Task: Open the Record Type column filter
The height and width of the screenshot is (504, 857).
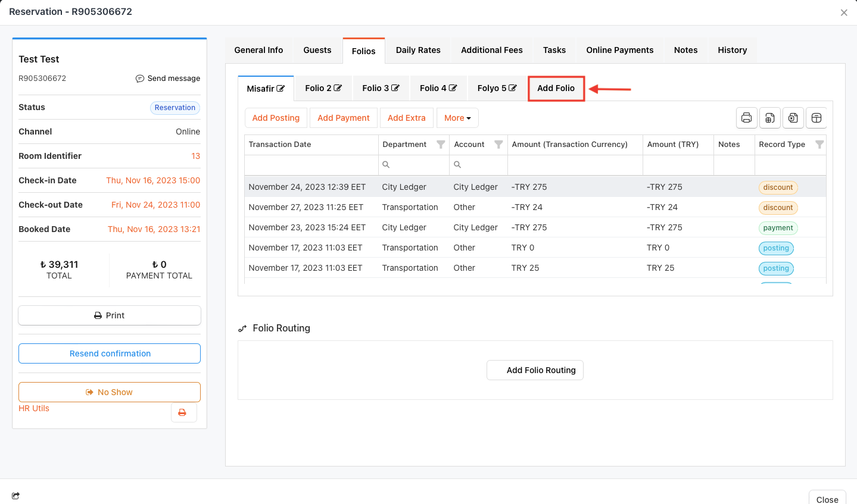Action: [x=819, y=145]
